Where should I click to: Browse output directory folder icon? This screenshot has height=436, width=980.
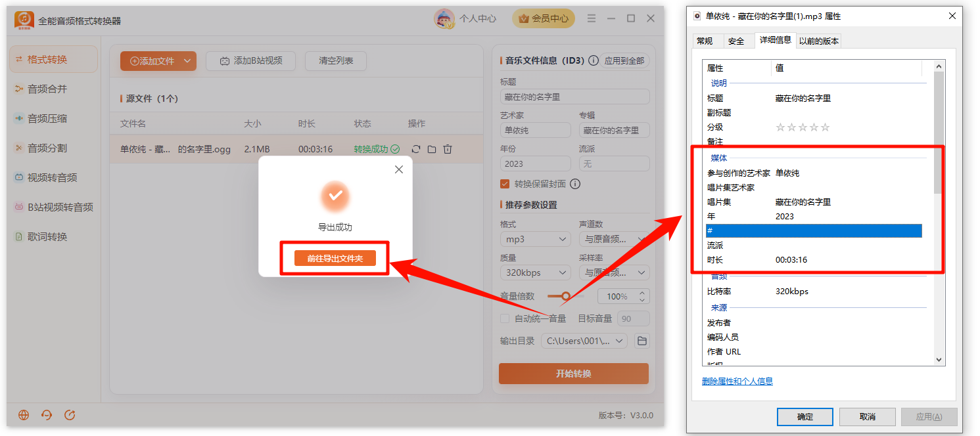(642, 341)
